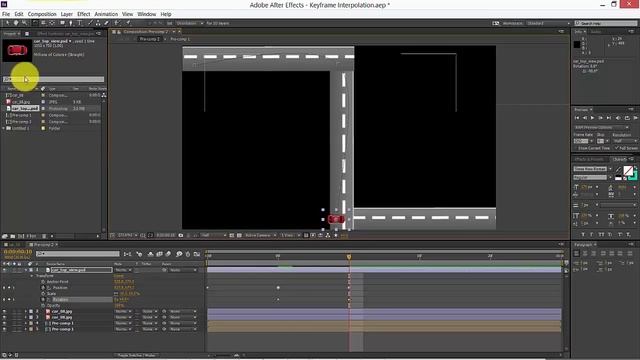Screen dimensions: 640x360
Task: Select the Rectangle shape tool
Action: tap(62, 23)
